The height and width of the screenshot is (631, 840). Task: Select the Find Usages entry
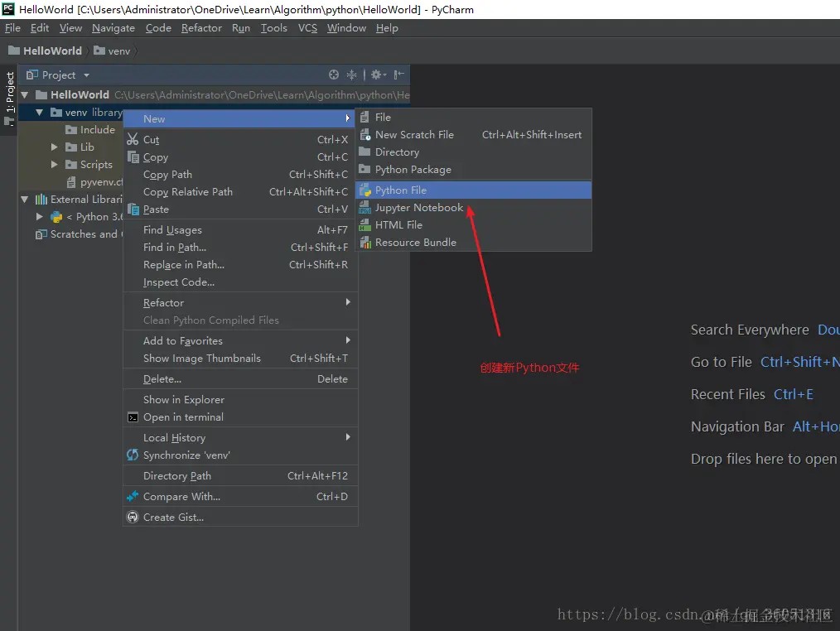click(x=240, y=230)
